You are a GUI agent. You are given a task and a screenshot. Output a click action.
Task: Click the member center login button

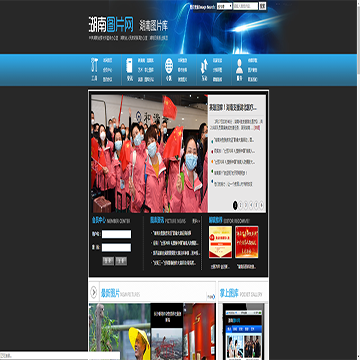click(108, 261)
